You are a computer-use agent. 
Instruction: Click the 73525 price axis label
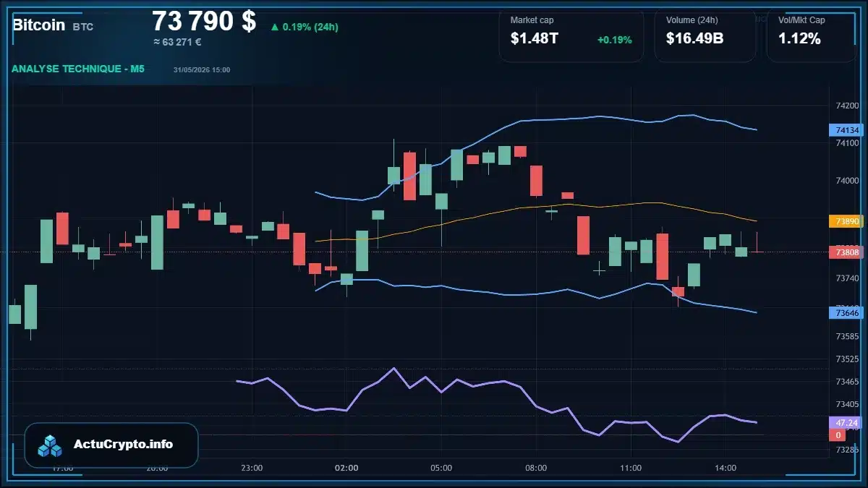(847, 359)
